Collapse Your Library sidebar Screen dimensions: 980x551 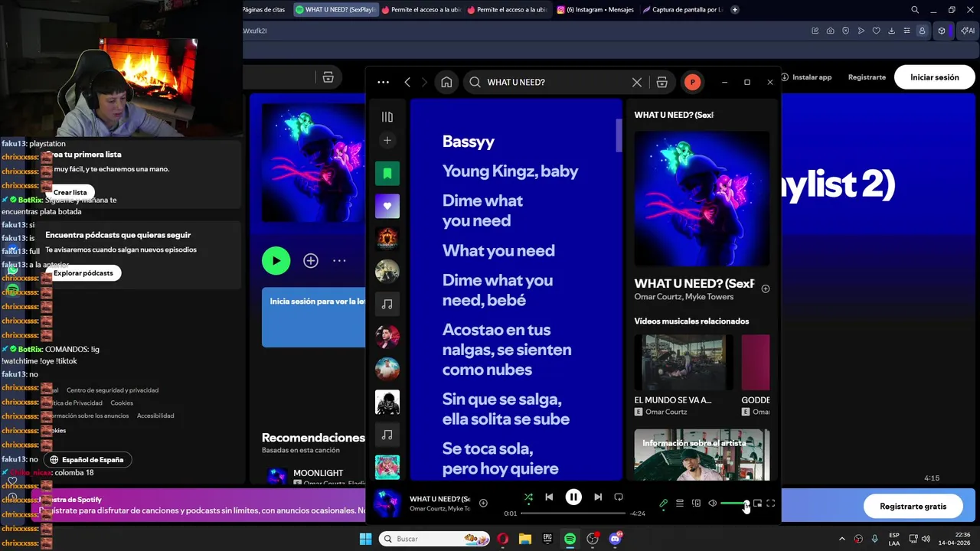[x=387, y=117]
